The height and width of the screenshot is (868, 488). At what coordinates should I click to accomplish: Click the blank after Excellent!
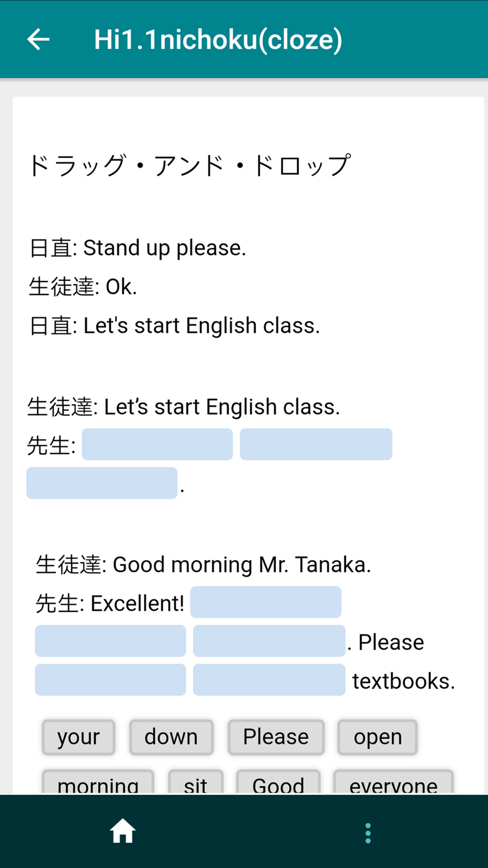pos(266,602)
